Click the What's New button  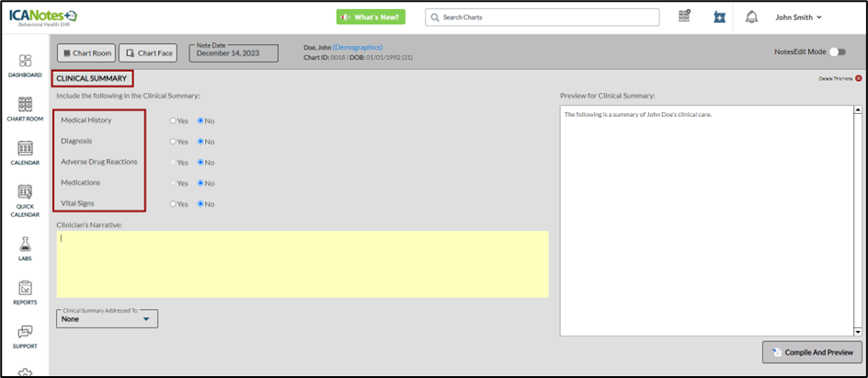click(371, 17)
